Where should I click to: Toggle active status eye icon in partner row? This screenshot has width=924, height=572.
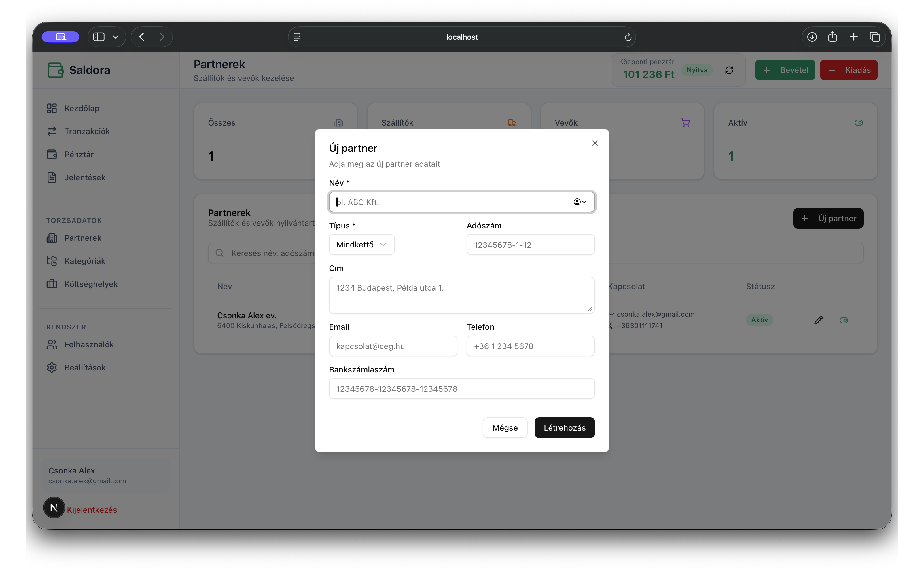(843, 321)
